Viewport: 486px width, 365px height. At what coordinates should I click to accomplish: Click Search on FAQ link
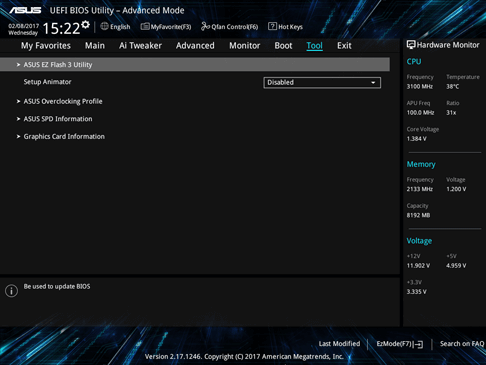[462, 344]
